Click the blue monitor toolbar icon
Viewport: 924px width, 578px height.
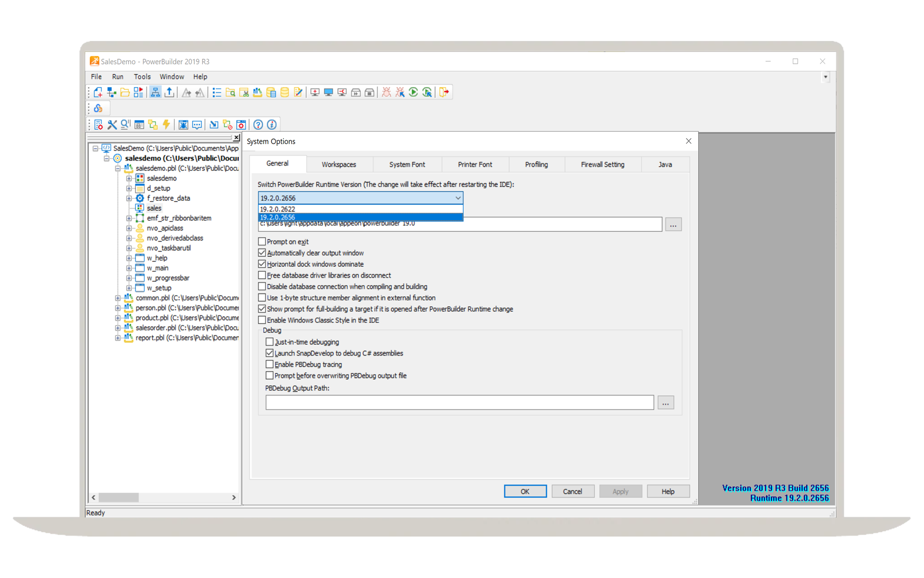(x=328, y=93)
